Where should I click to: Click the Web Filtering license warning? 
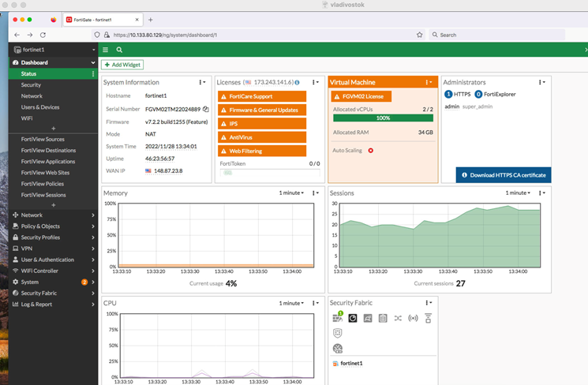tap(262, 151)
